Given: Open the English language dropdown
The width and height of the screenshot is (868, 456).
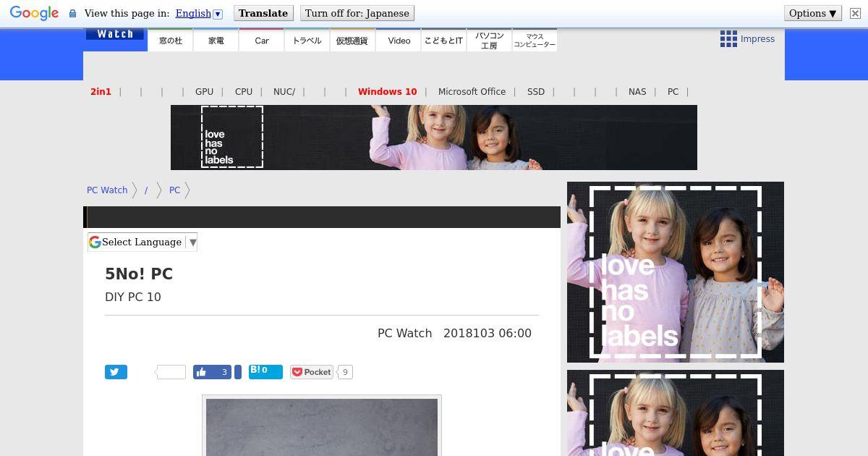Looking at the screenshot, I should (199, 13).
